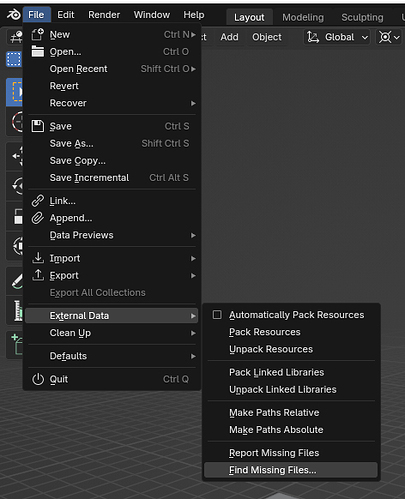Expand the Export submenu

pos(112,276)
